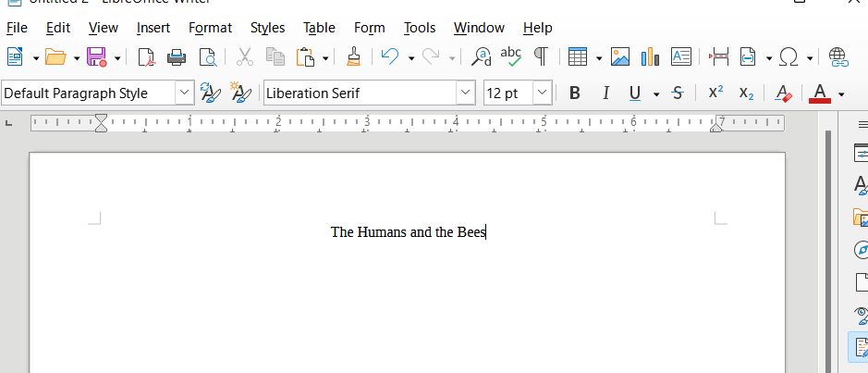This screenshot has width=868, height=373.
Task: Expand the font size dropdown
Action: click(543, 93)
